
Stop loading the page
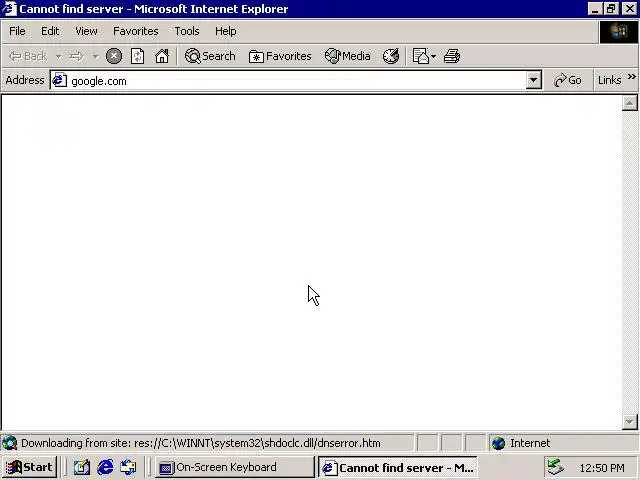click(114, 56)
